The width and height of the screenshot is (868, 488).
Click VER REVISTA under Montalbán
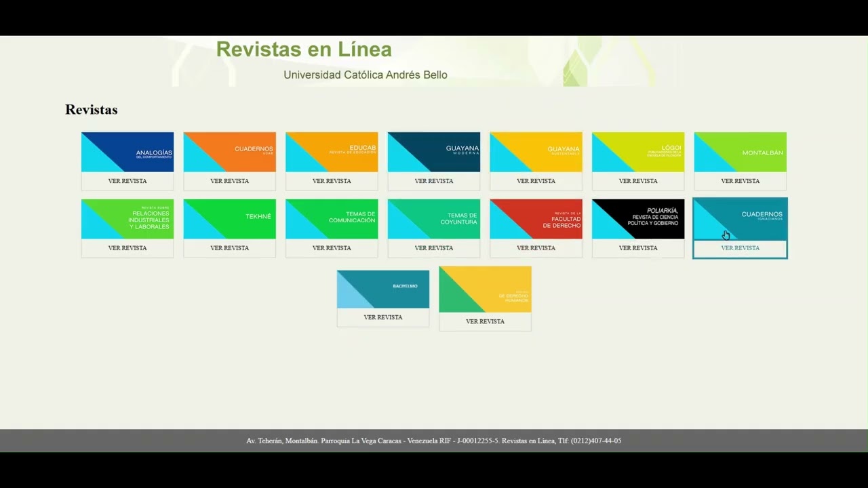741,181
